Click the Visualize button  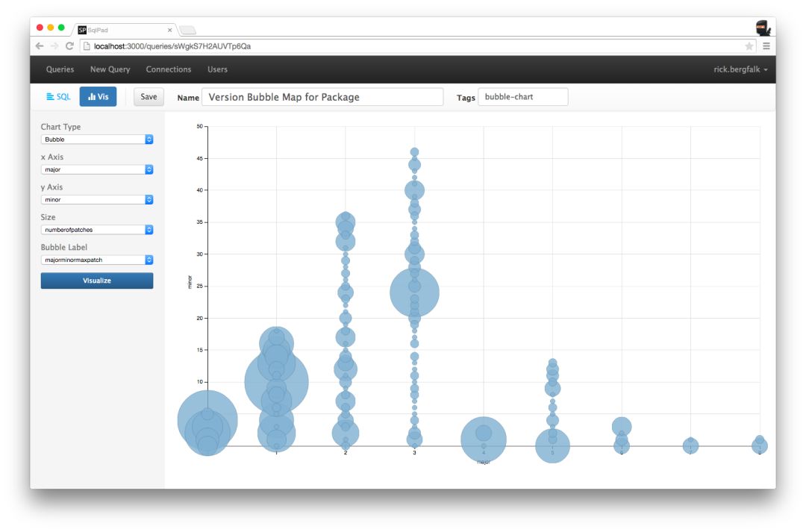tap(96, 281)
